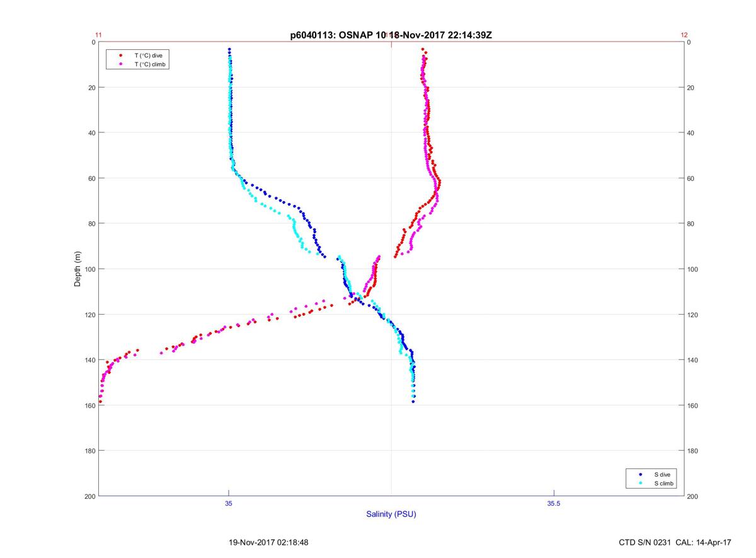Click the red temperature tick label 12
This screenshot has width=756, height=558.
pyautogui.click(x=684, y=35)
